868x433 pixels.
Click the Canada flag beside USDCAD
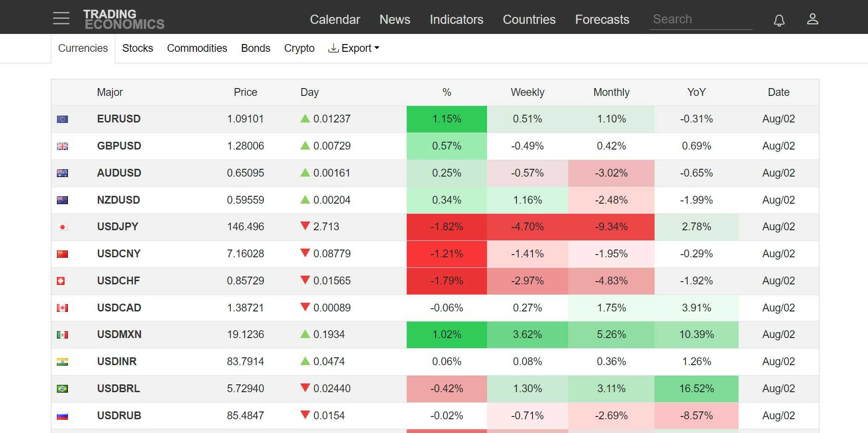(62, 308)
